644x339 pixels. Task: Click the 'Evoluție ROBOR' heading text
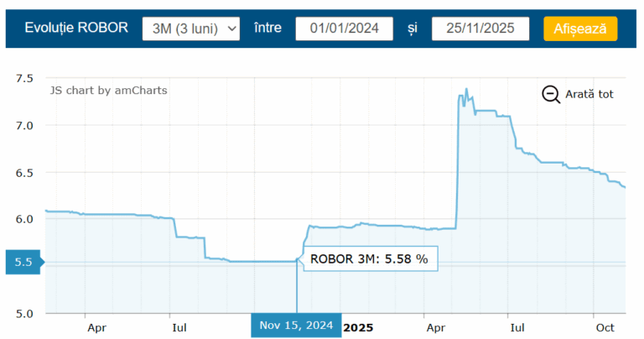pyautogui.click(x=76, y=29)
